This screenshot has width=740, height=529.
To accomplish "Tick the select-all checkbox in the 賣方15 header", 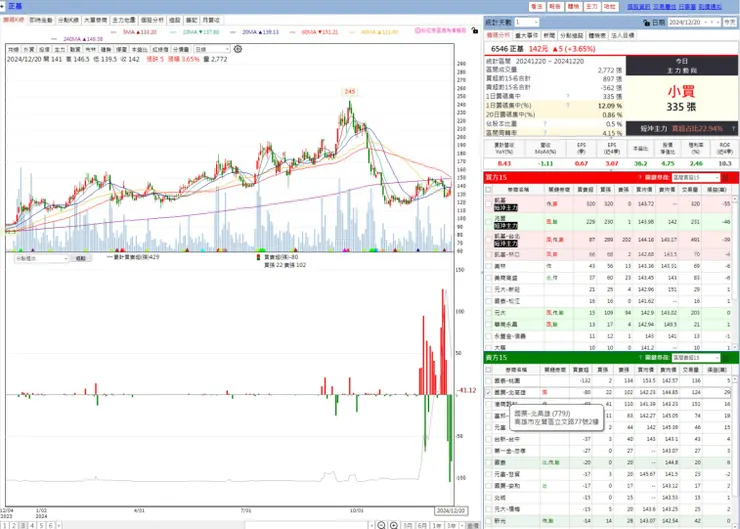I will (488, 369).
